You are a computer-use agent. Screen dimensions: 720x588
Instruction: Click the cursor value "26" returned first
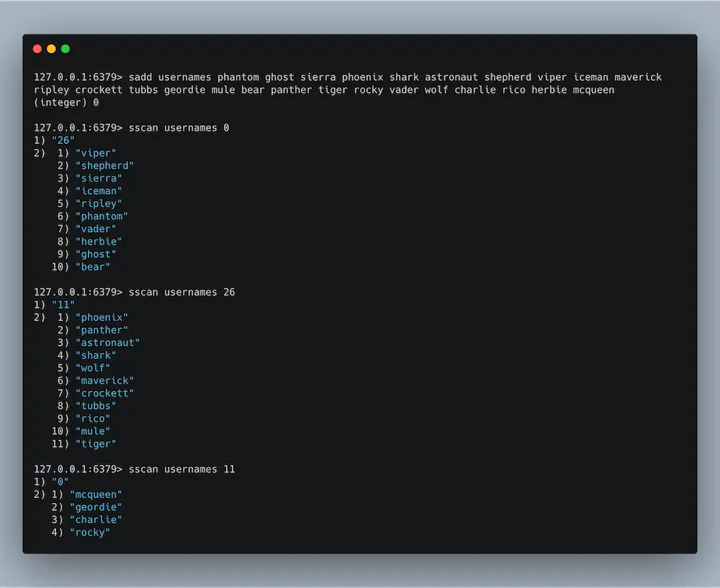[x=63, y=140]
